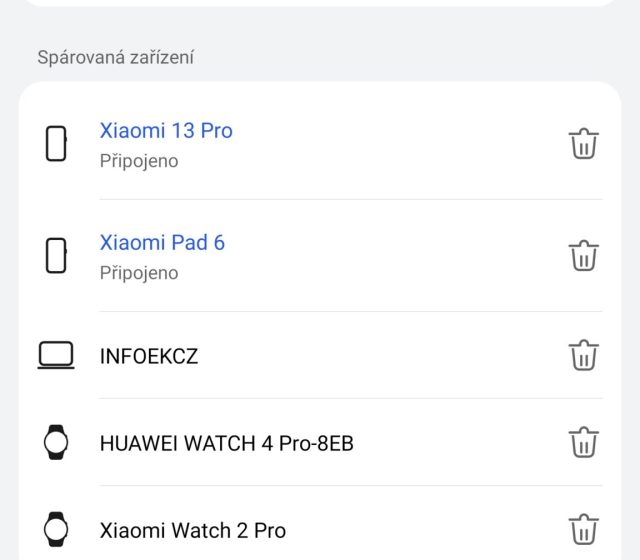Tap the white card above Spárovaná zařízení
This screenshot has width=640, height=560.
tap(320, 3)
